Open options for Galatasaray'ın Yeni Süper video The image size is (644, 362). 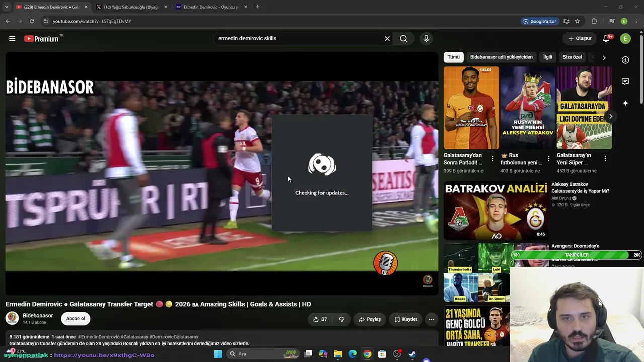pos(605,159)
